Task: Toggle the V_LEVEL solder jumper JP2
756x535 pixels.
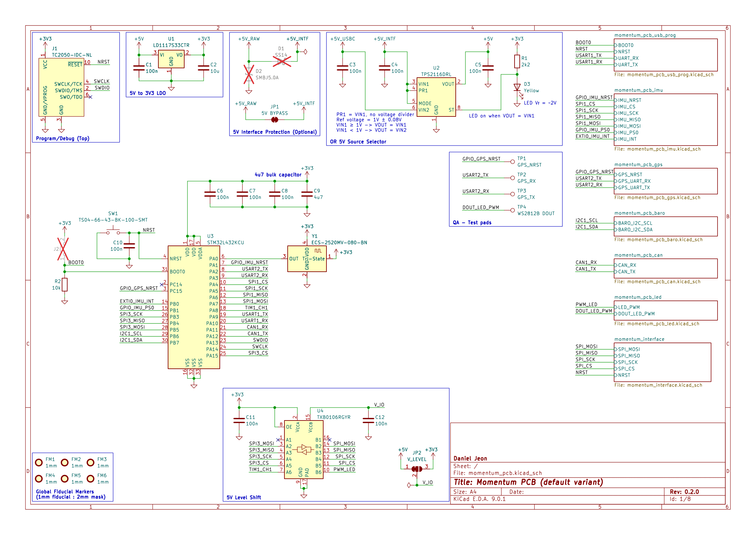Action: (x=417, y=468)
